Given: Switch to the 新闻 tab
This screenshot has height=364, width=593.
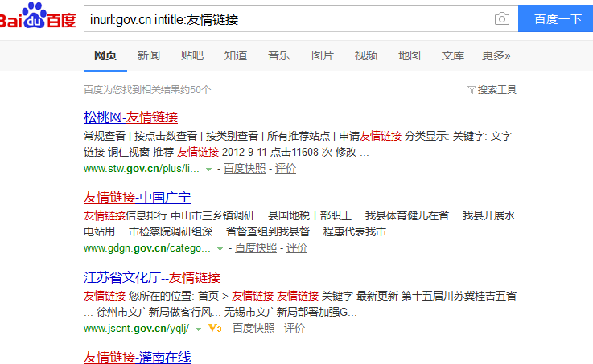Looking at the screenshot, I should [x=149, y=56].
